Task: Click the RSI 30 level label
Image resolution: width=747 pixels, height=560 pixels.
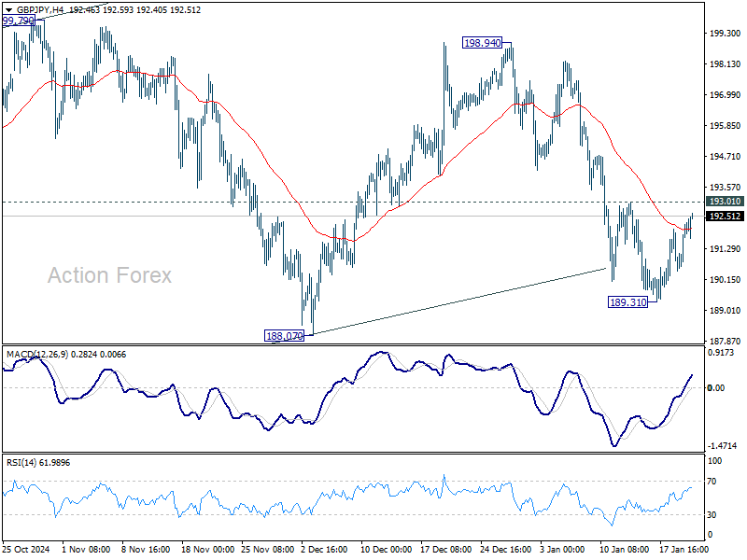Action: coord(712,515)
